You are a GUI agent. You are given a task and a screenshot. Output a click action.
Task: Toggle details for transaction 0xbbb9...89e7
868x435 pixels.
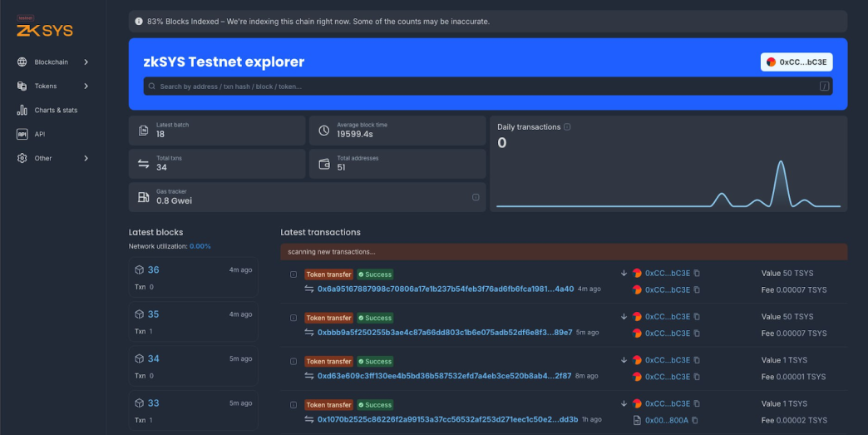(x=293, y=318)
